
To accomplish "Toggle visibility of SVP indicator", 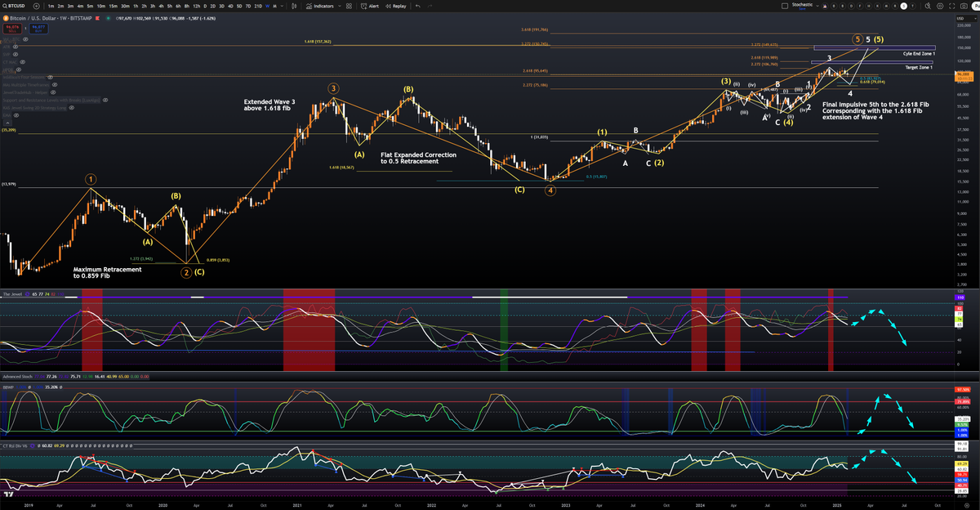I will click(x=16, y=54).
